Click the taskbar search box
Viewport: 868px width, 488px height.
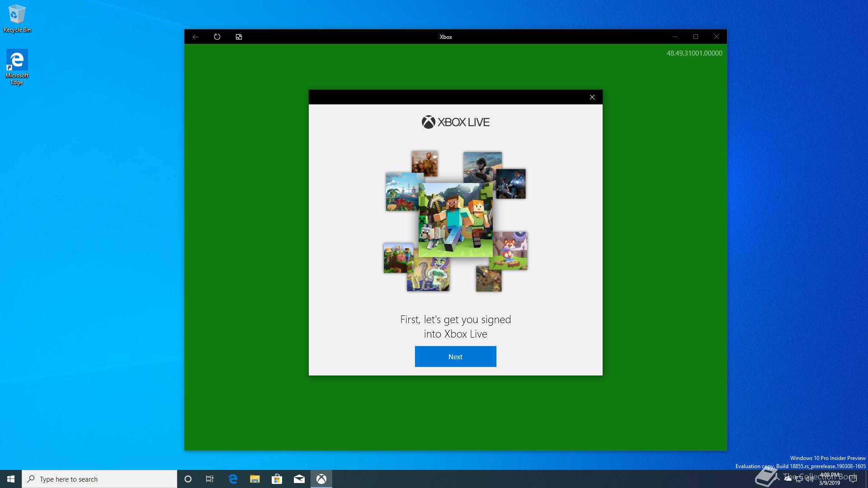point(99,479)
